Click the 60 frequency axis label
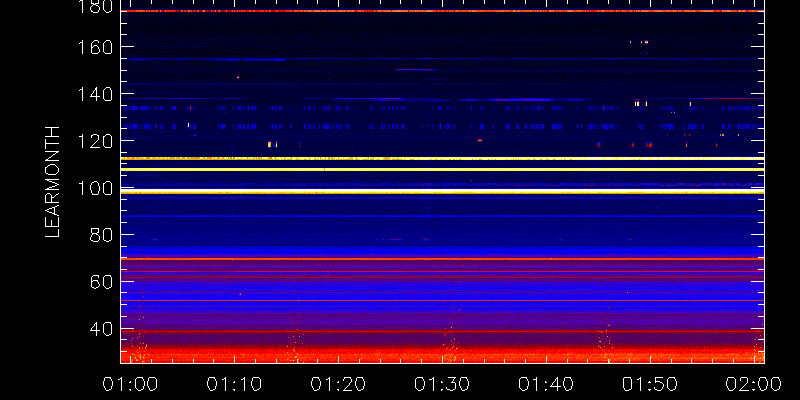 [x=101, y=282]
